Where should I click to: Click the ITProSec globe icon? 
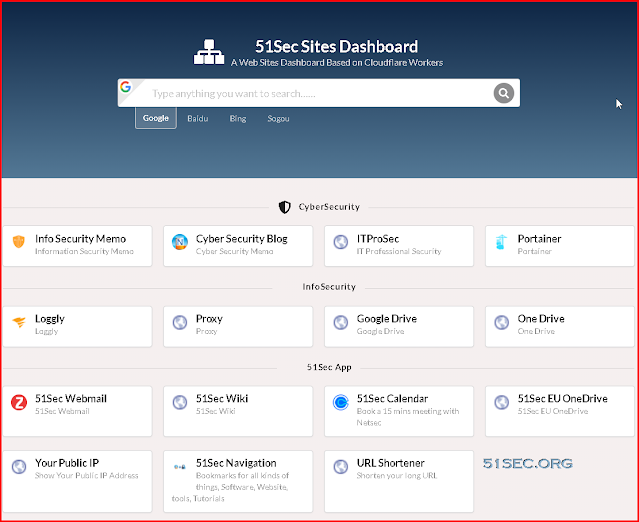click(x=341, y=242)
